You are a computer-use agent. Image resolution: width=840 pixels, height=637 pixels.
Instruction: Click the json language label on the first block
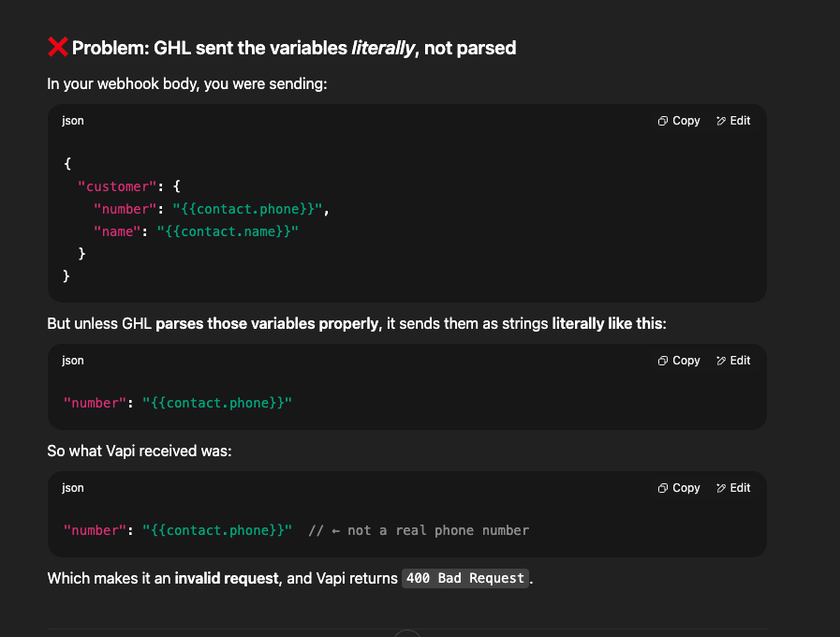click(x=72, y=120)
